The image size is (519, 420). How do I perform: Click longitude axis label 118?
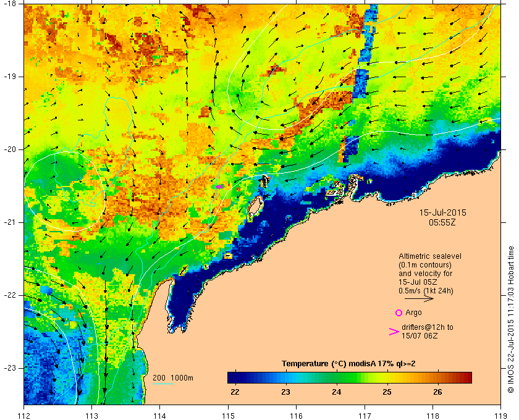[432, 416]
